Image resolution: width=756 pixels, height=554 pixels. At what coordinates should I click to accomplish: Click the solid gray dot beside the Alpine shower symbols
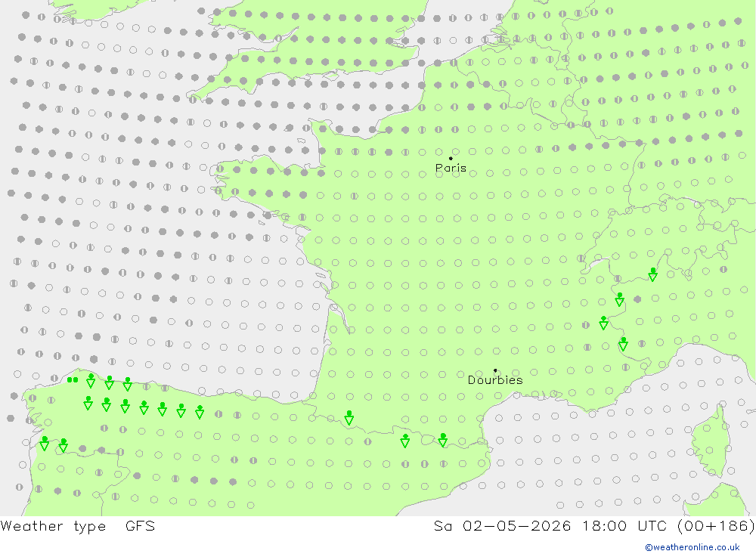point(637,299)
